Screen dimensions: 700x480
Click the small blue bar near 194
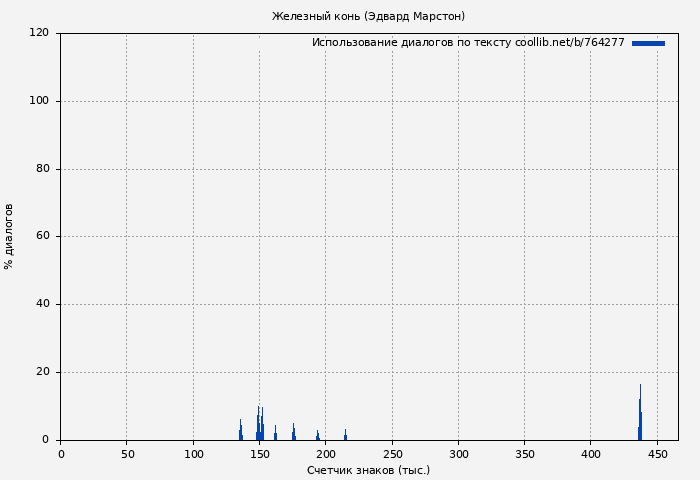(317, 436)
